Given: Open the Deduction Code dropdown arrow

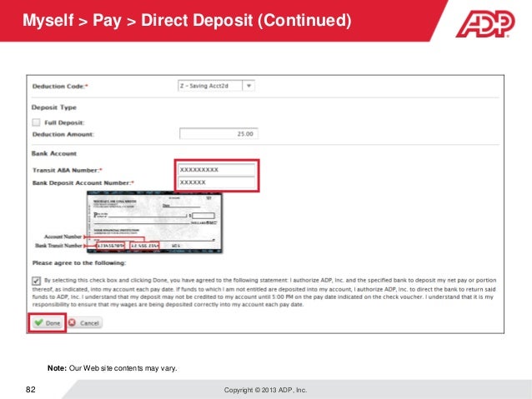Looking at the screenshot, I should pos(248,86).
